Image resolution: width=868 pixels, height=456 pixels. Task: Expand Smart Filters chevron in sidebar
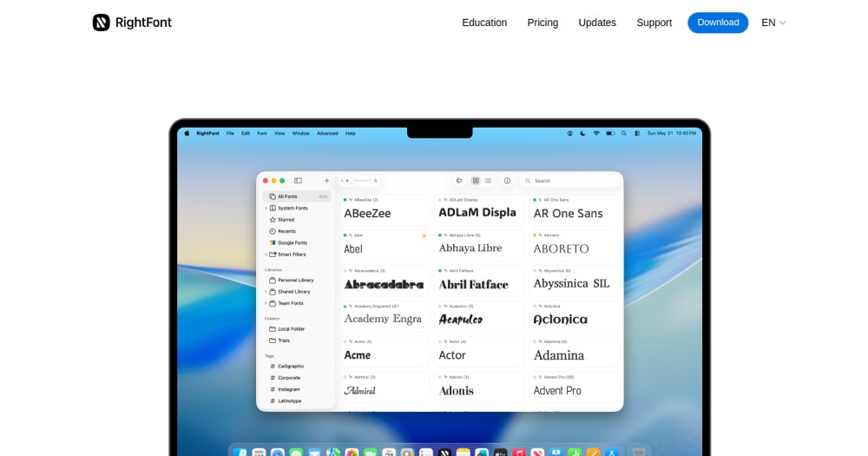(266, 254)
